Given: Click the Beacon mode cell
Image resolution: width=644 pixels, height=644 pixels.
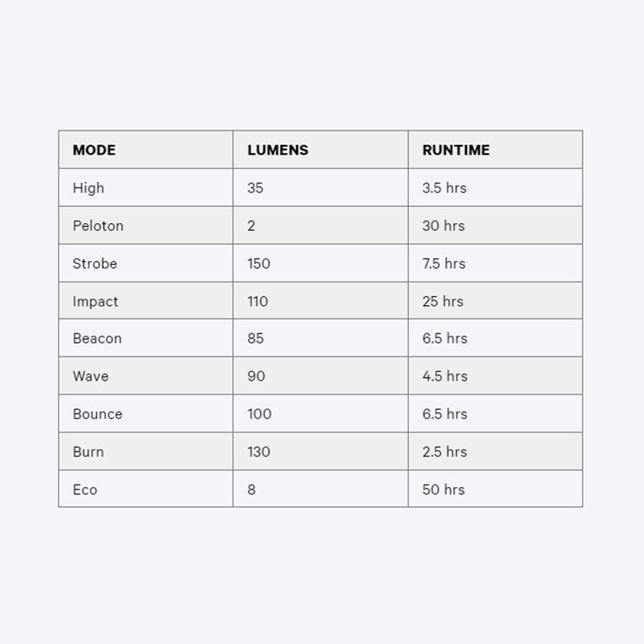Looking at the screenshot, I should point(146,338).
